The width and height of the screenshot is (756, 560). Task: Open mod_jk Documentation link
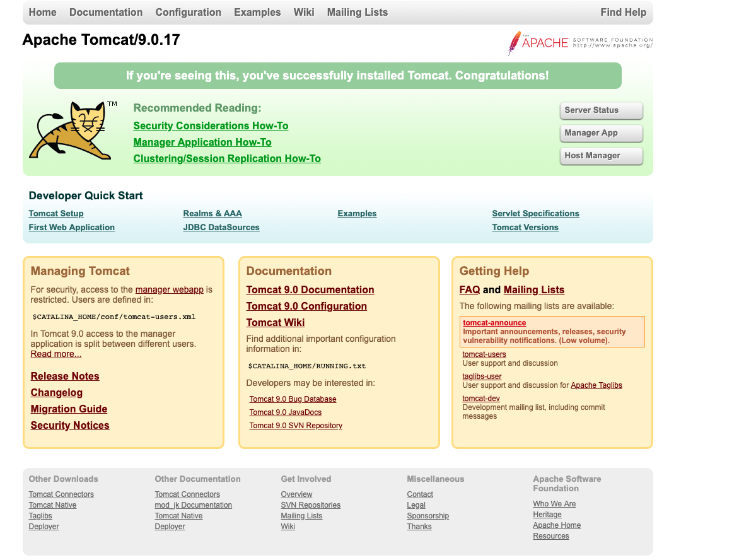[194, 505]
